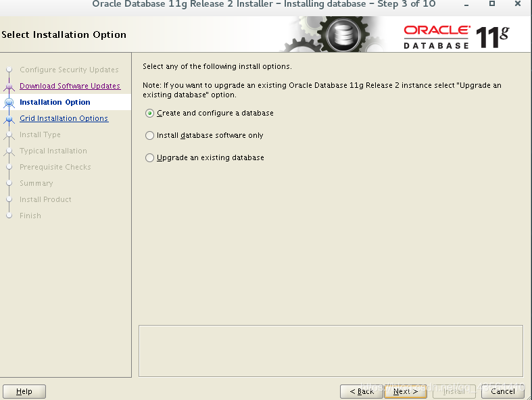Click the Finish step label
This screenshot has height=400, width=532.
coord(30,216)
